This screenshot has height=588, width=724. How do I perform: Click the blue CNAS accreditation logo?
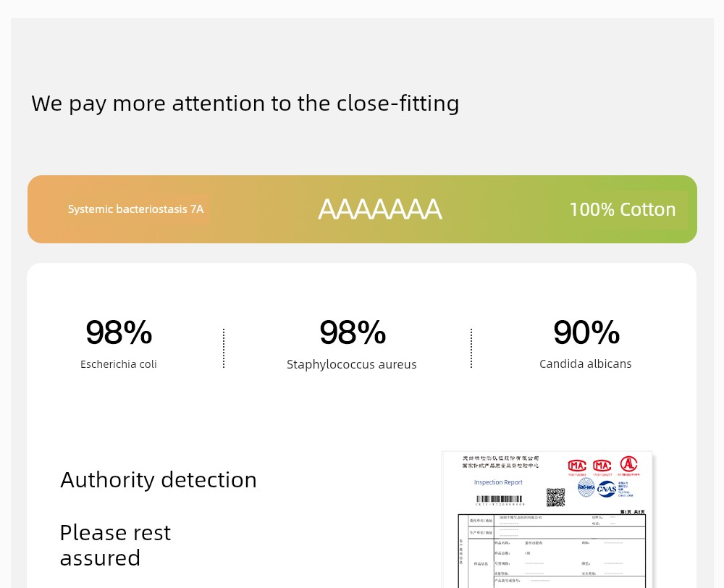point(607,489)
